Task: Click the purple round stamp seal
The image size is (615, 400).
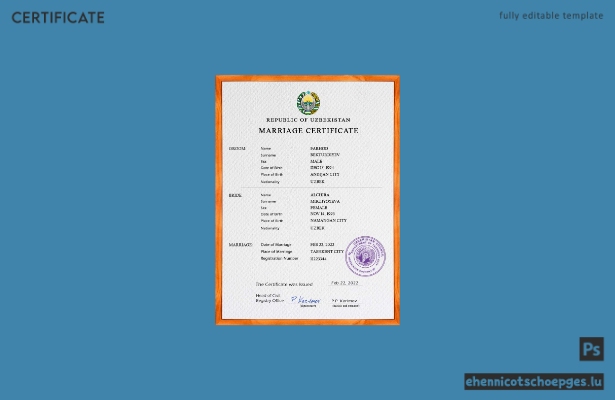Action: [x=365, y=256]
